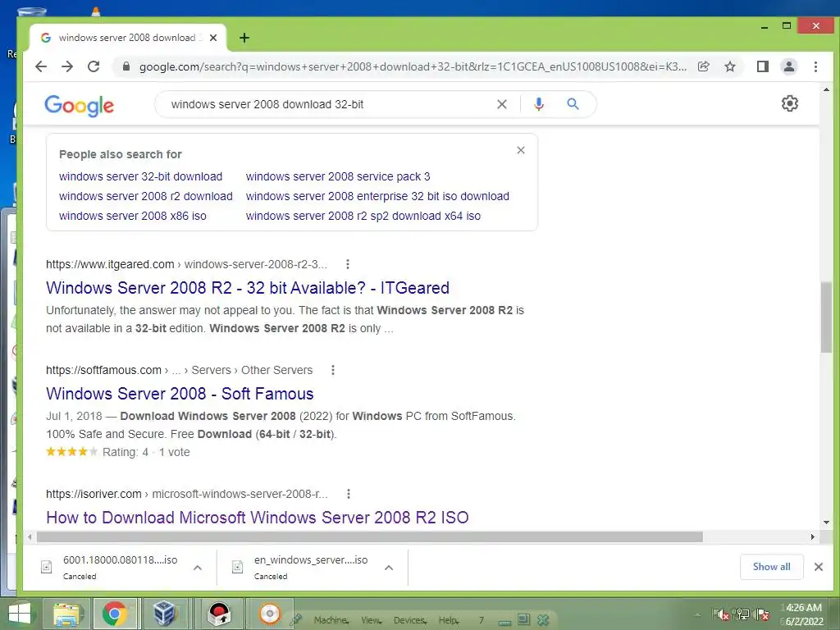Open File Explorer from the taskbar
The width and height of the screenshot is (840, 630).
tap(66, 614)
